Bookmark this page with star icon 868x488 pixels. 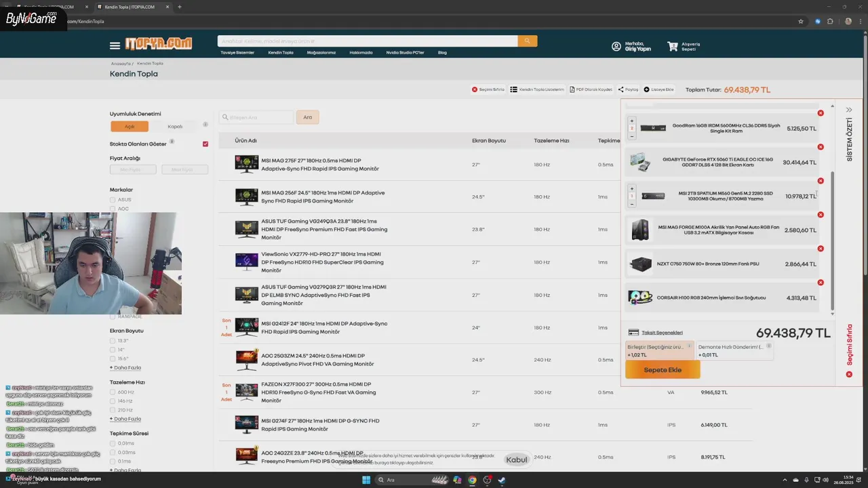(801, 21)
